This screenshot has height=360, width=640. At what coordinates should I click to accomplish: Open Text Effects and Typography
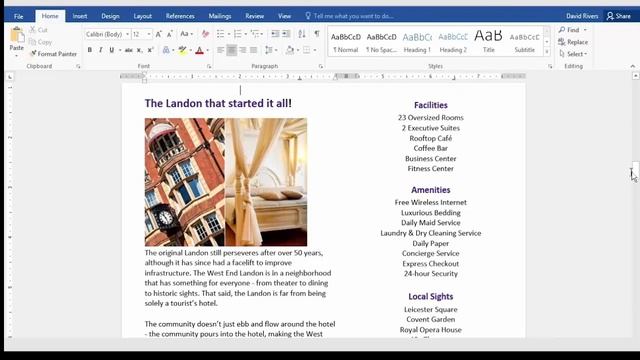coord(166,50)
